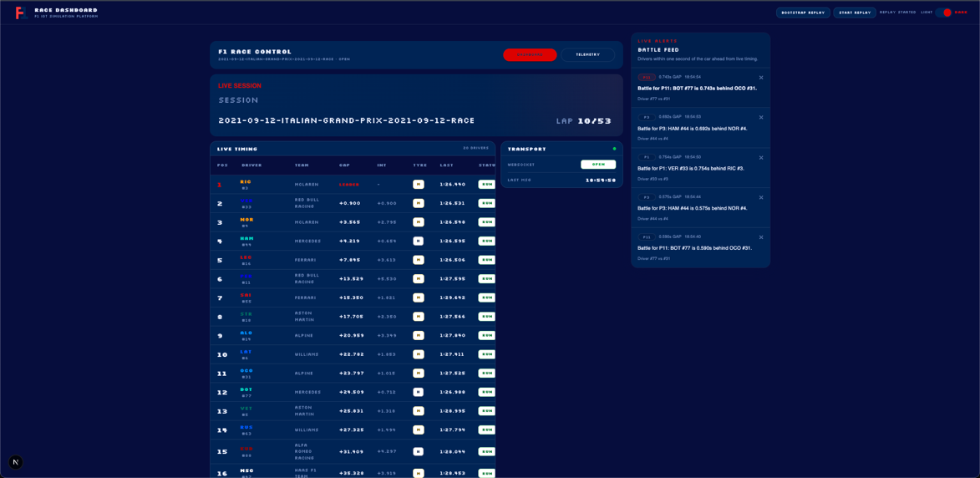
Task: Click the tyre badge in position 15 row
Action: (x=418, y=451)
